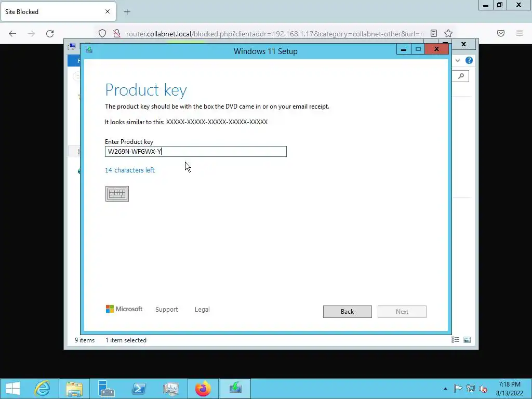
Task: Open the Windows Start button
Action: tap(13, 389)
